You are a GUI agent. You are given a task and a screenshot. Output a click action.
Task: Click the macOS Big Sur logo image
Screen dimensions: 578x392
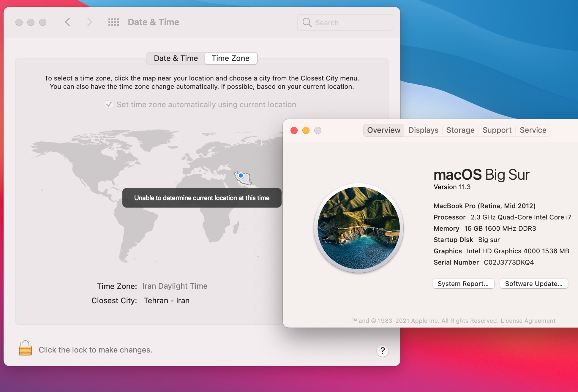click(359, 228)
